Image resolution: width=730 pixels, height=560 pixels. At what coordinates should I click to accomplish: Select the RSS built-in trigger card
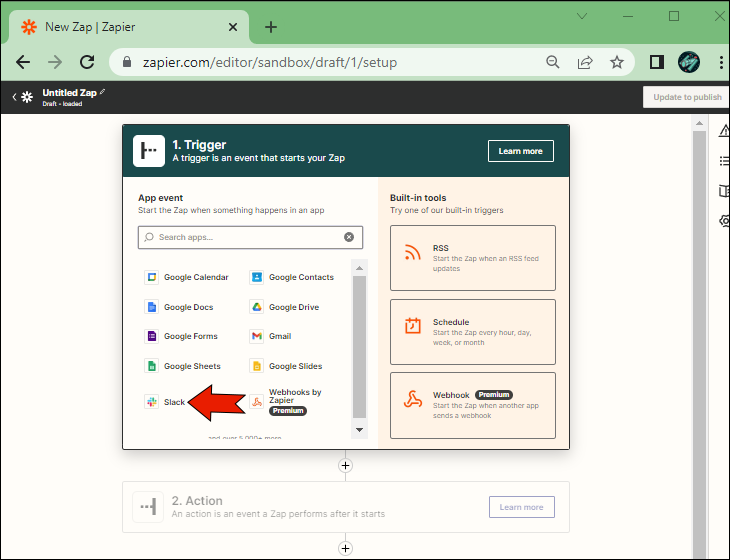point(473,258)
